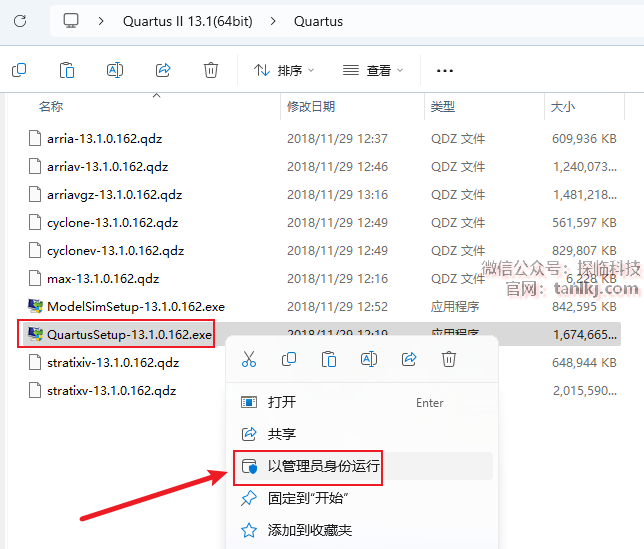Sort by 修改日期 column header

(x=311, y=107)
